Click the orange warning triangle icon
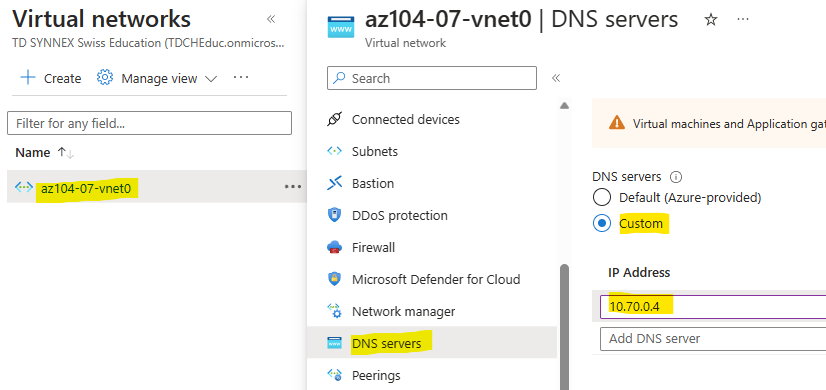 pyautogui.click(x=616, y=123)
